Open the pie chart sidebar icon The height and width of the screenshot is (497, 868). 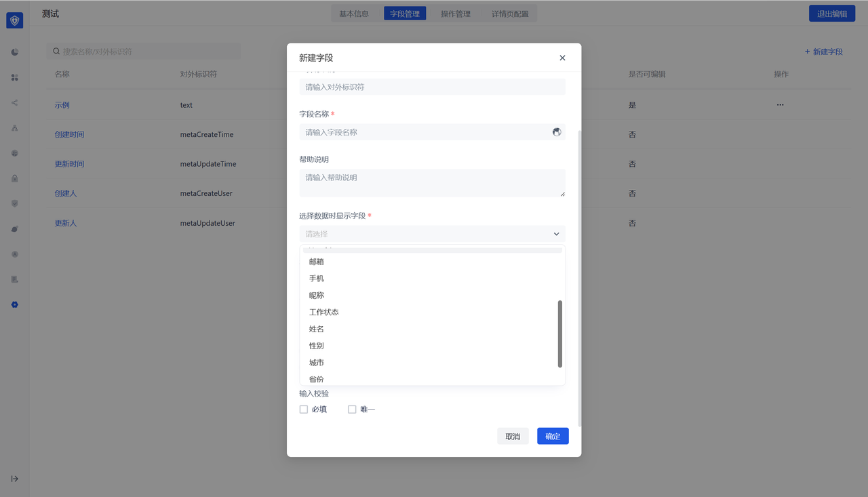[15, 52]
